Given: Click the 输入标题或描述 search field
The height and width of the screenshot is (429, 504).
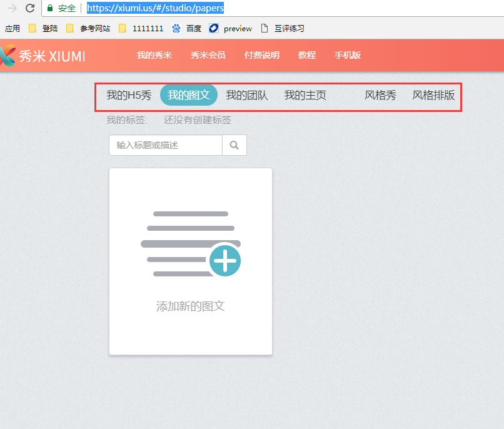Looking at the screenshot, I should coord(164,144).
